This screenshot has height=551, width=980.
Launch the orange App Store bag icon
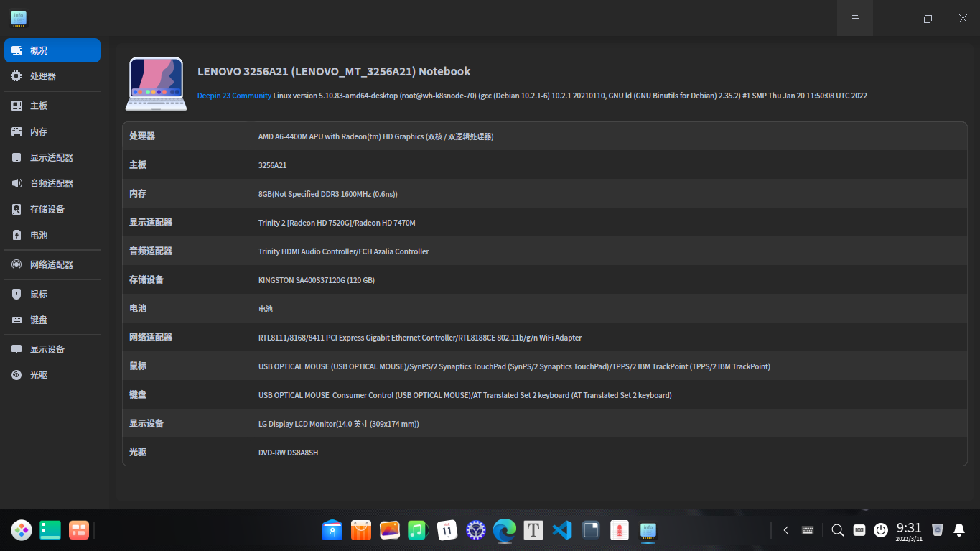[x=361, y=530]
